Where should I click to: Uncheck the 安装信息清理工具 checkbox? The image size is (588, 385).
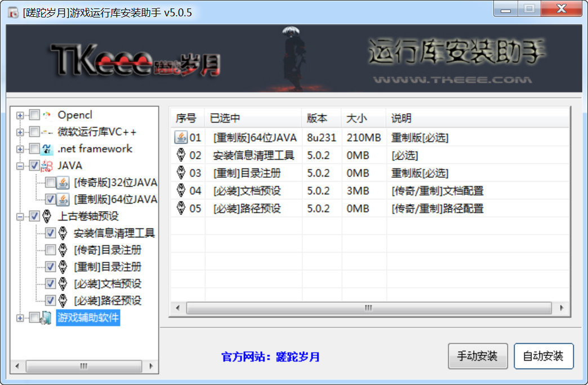coord(51,233)
